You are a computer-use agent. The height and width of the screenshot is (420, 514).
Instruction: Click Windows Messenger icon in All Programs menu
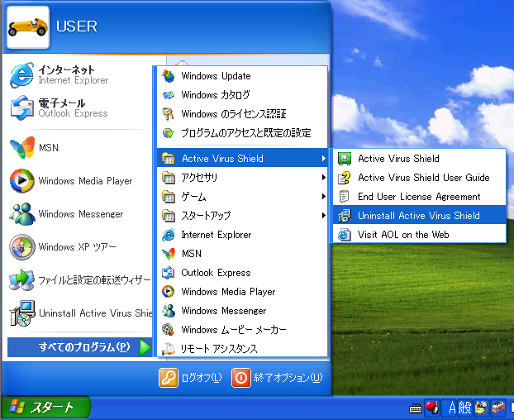[169, 311]
